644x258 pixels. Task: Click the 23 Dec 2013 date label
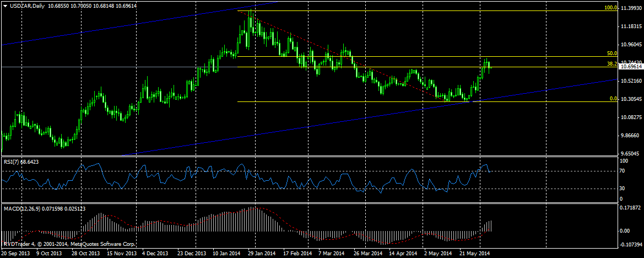[x=192, y=254]
